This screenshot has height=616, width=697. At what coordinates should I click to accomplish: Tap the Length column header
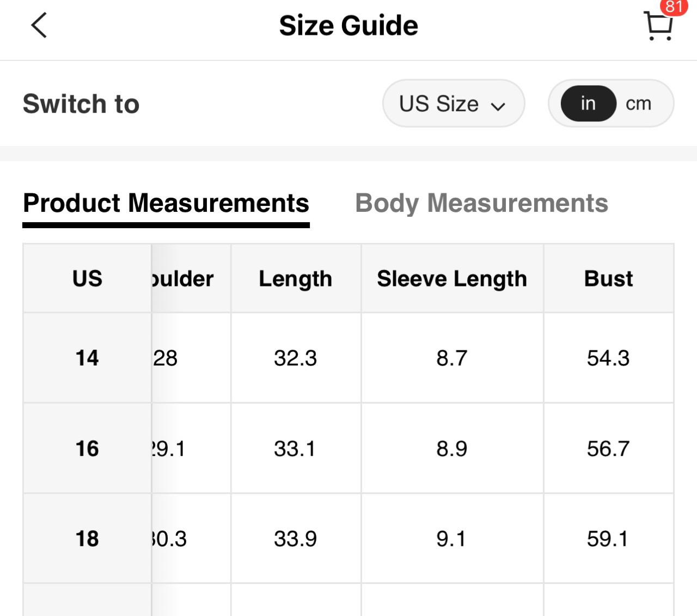click(295, 279)
